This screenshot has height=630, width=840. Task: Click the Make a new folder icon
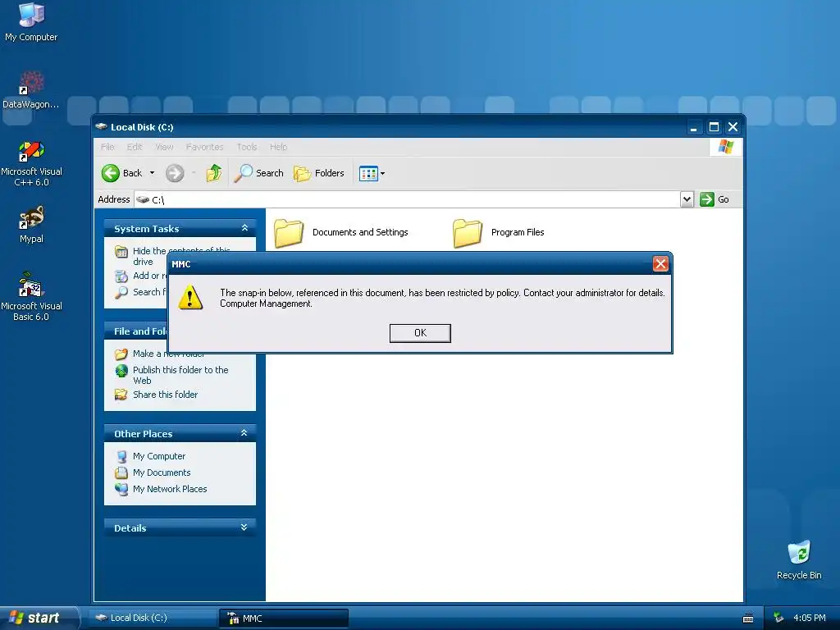tap(121, 354)
